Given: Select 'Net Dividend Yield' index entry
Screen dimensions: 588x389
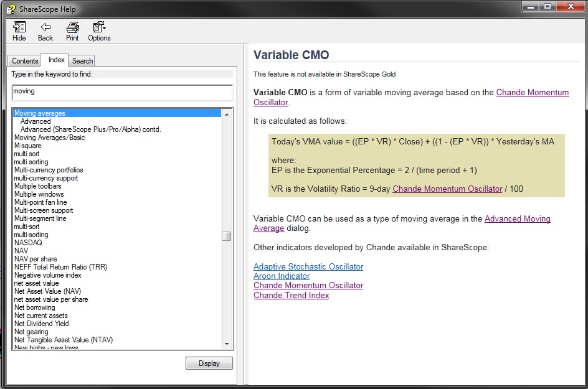Looking at the screenshot, I should 41,324.
